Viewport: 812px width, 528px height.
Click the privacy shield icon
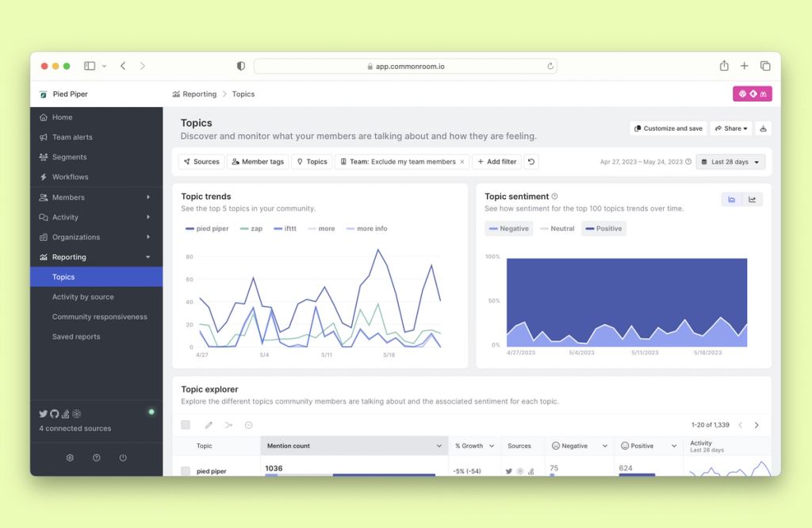coord(241,66)
